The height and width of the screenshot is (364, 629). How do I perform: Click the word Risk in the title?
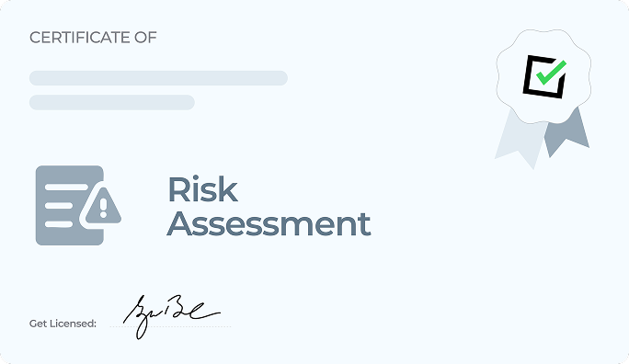pos(202,189)
